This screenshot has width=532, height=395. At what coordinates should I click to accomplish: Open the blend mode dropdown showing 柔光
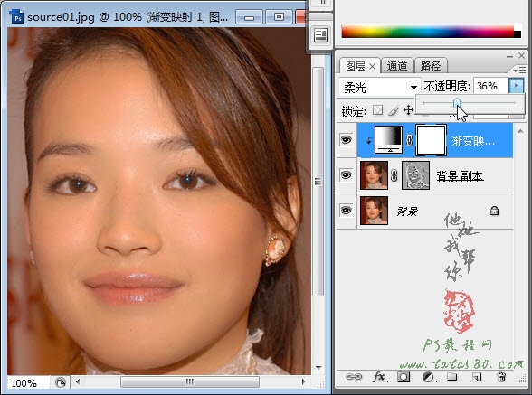(x=380, y=87)
